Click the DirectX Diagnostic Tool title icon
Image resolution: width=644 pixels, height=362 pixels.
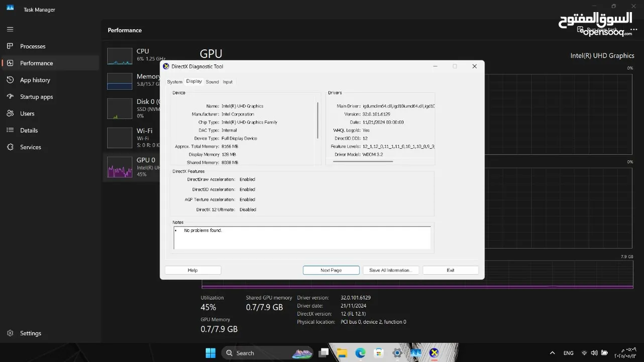(166, 66)
